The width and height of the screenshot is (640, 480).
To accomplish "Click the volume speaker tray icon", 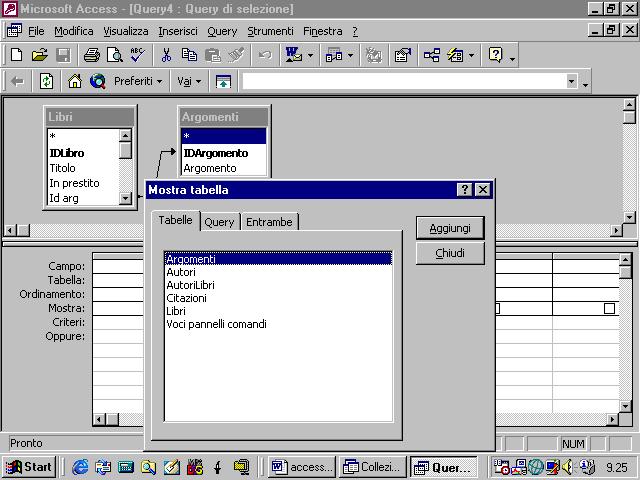I will pos(567,467).
